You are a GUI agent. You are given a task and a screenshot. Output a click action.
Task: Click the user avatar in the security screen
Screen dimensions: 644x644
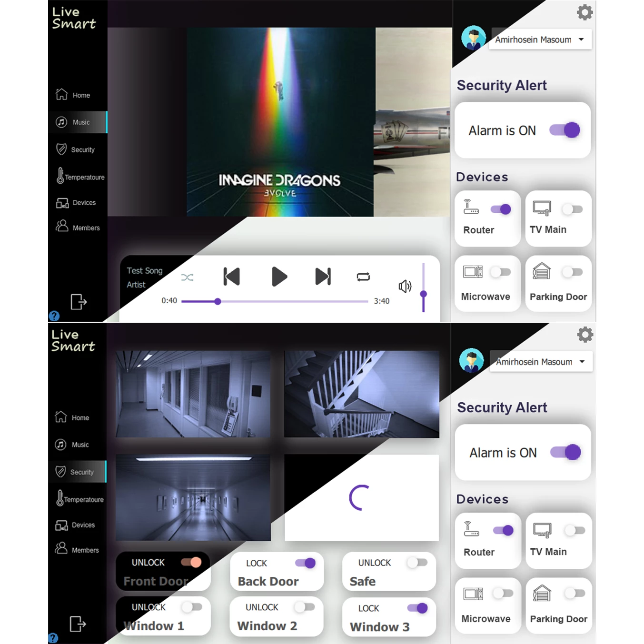click(472, 360)
